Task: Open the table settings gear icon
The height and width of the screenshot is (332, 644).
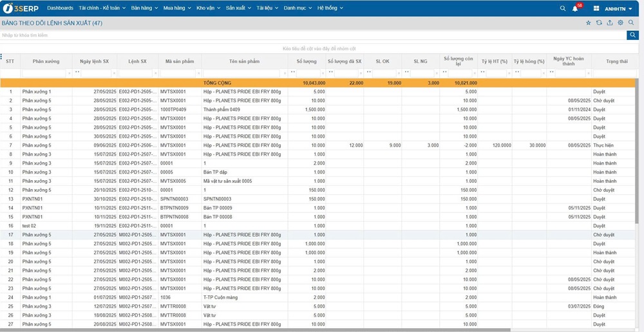Action: pyautogui.click(x=621, y=23)
